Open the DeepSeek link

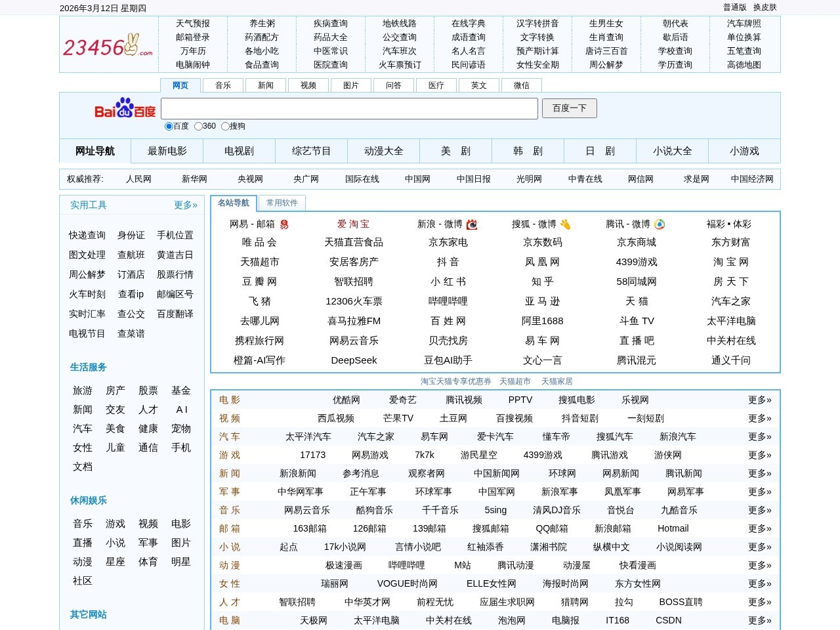(354, 360)
